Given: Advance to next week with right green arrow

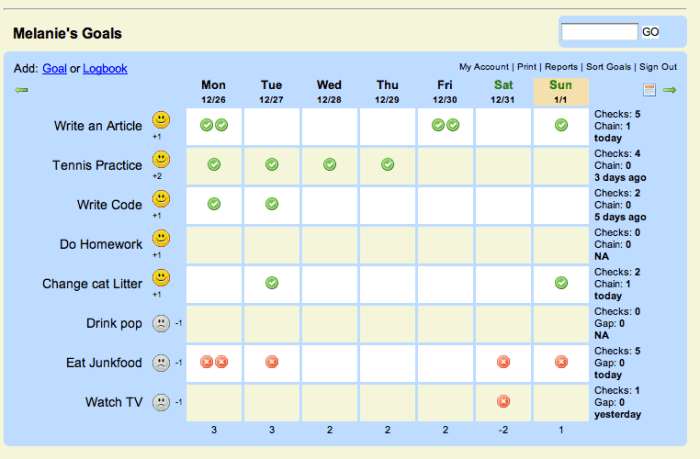Looking at the screenshot, I should coord(669,91).
